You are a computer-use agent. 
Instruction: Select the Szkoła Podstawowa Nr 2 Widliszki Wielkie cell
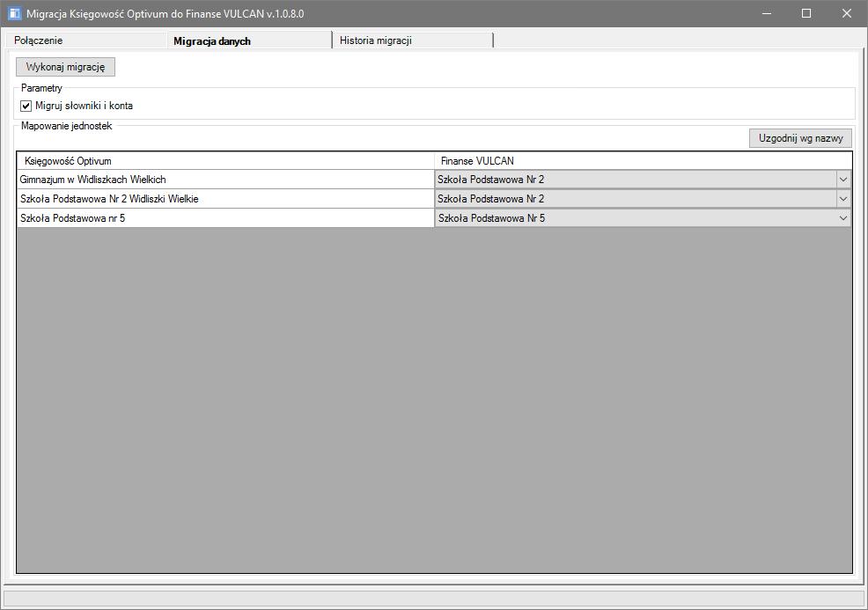coord(225,199)
